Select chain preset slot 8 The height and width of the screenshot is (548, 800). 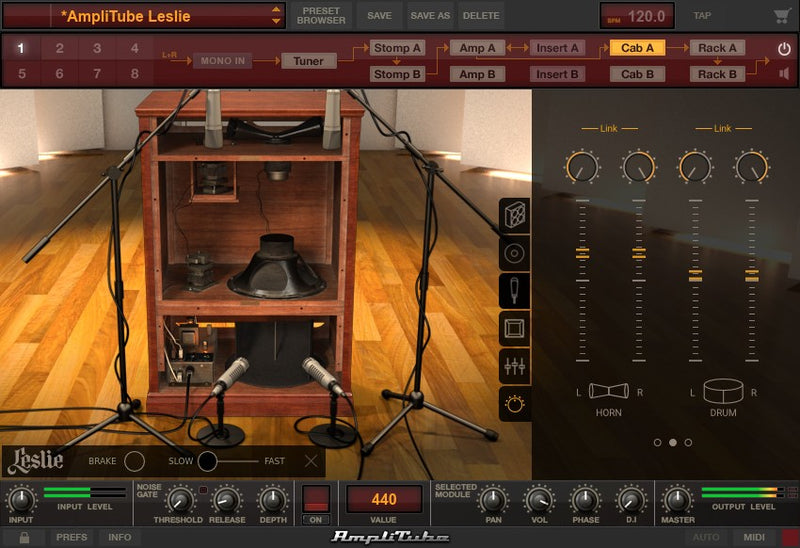pos(135,73)
